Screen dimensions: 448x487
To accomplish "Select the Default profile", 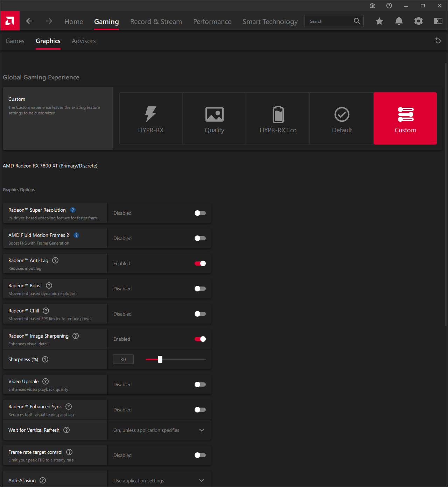I will click(342, 118).
